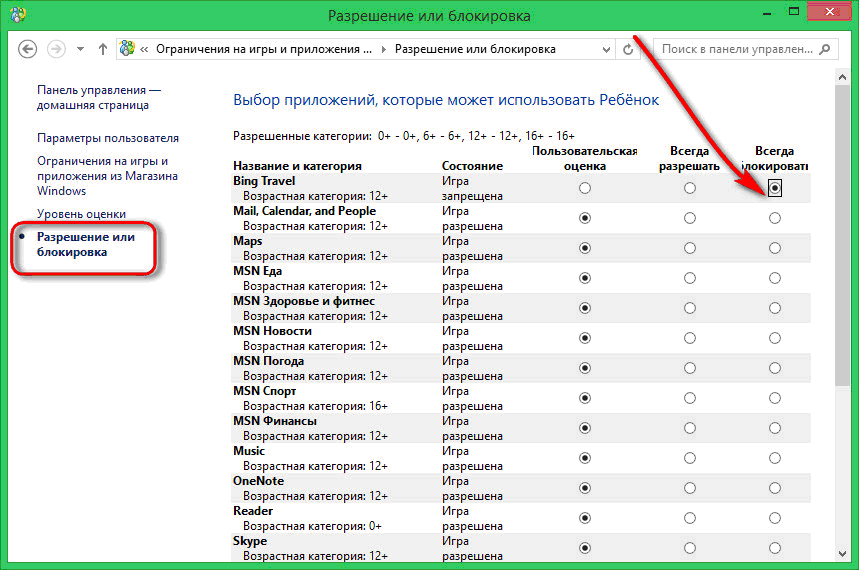Click 'Игра запрещена' status for Bing Travel
The image size is (859, 570).
[472, 189]
